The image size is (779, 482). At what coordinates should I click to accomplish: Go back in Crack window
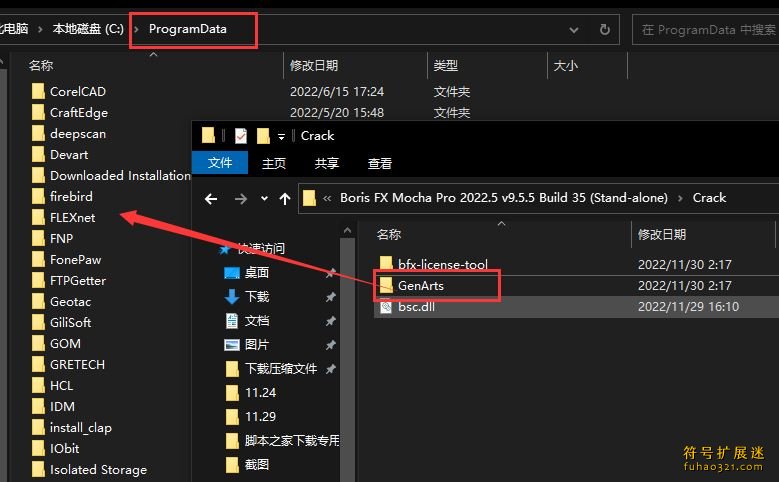click(x=211, y=199)
